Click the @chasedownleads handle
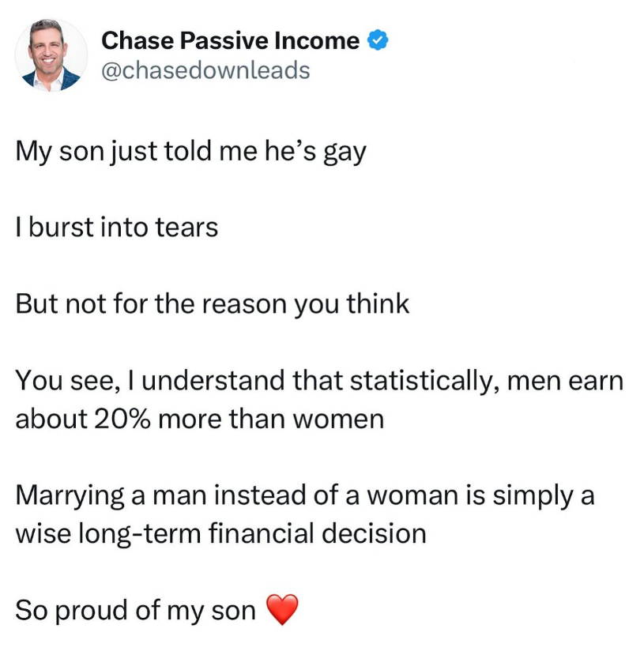Screen dimensions: 644x651 pyautogui.click(x=205, y=71)
